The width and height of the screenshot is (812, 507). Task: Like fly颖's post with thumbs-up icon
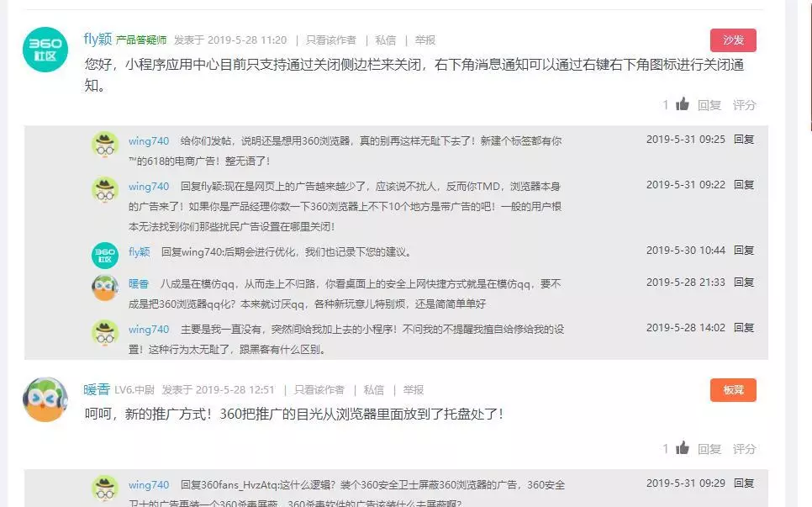[x=683, y=104]
